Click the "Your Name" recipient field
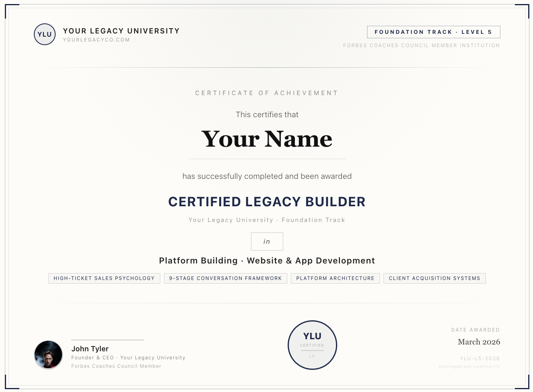533x392 pixels. point(267,139)
